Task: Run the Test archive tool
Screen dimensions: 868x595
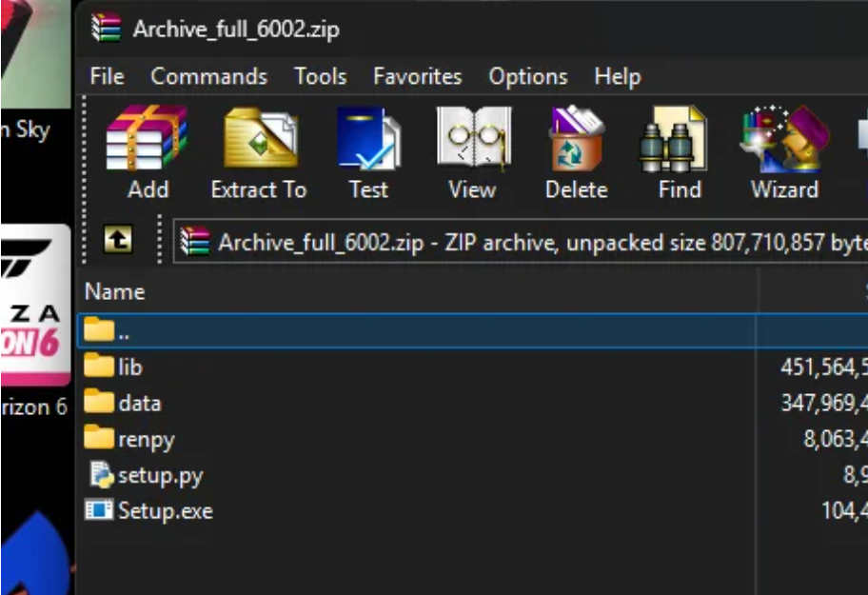Action: tap(368, 152)
